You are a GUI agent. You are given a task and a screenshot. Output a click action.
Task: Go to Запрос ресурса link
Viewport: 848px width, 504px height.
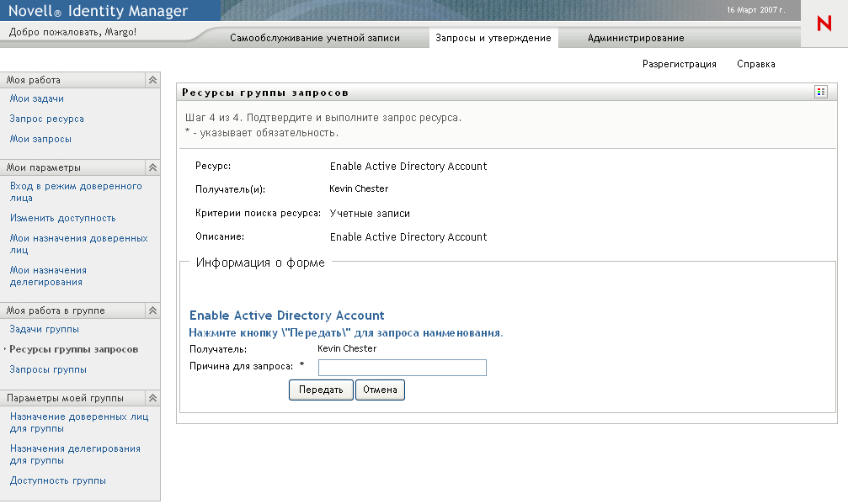tap(47, 119)
